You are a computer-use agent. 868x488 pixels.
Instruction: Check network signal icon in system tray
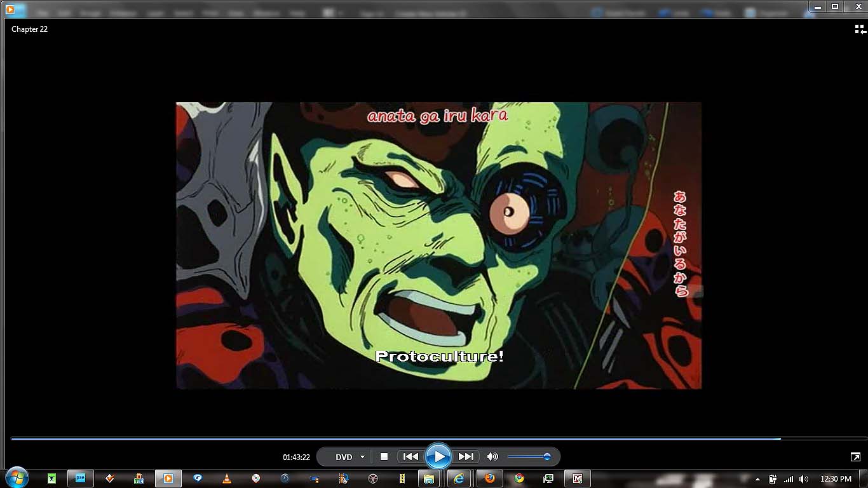[x=789, y=479]
